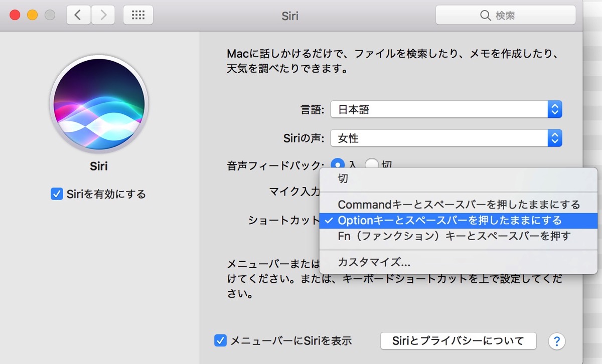Open the 言語 dropdown showing 日本語
The height and width of the screenshot is (364, 602).
446,109
